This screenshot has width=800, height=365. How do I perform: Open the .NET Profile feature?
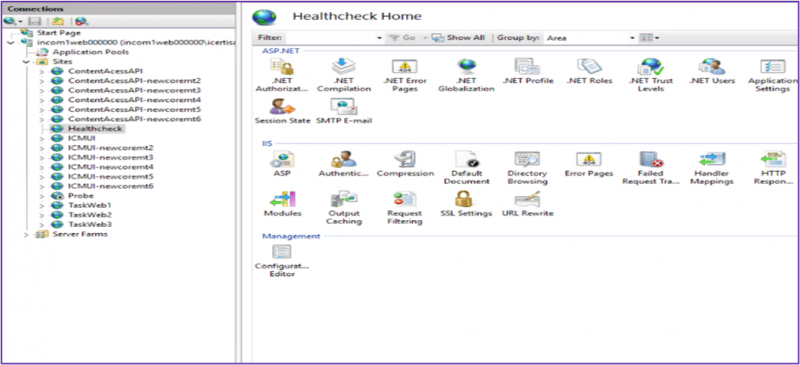click(x=528, y=72)
